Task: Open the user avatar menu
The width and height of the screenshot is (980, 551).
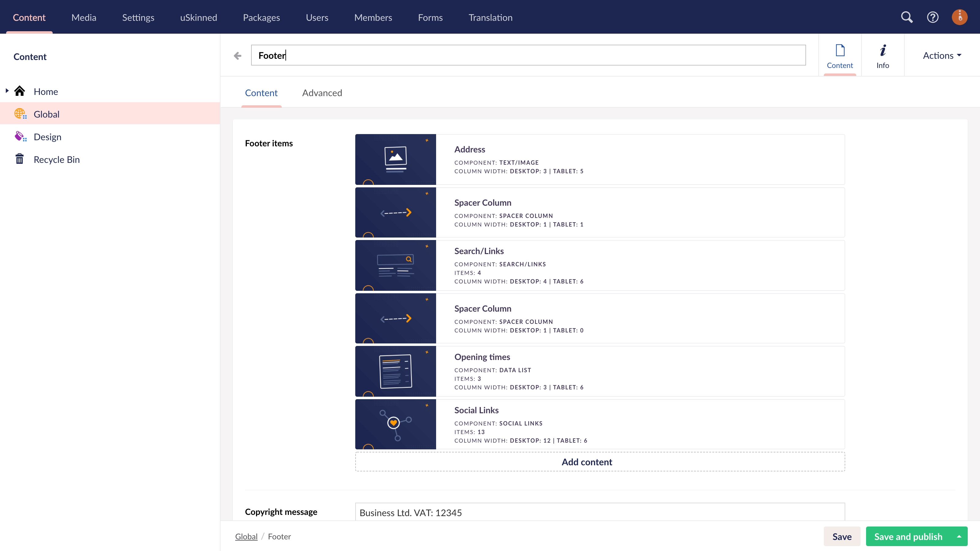Action: (959, 17)
